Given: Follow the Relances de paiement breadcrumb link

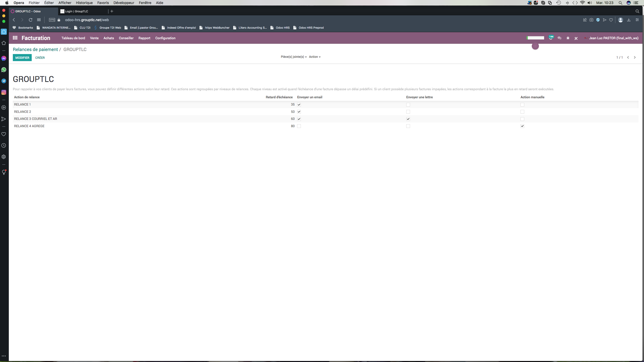Looking at the screenshot, I should point(35,50).
